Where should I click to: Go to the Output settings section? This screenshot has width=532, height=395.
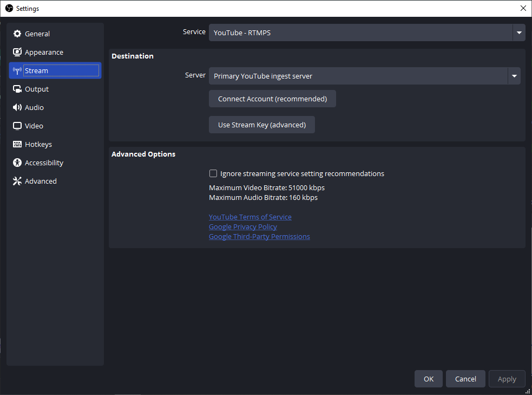point(55,89)
